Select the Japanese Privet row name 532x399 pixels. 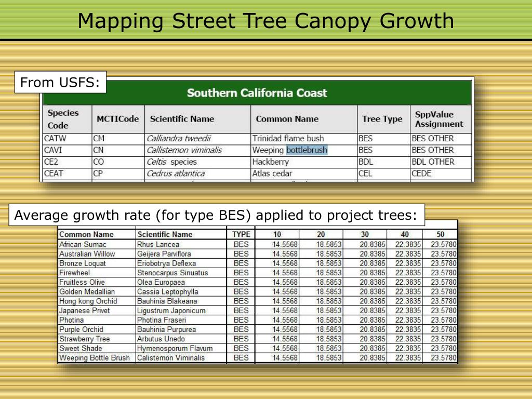coord(85,311)
